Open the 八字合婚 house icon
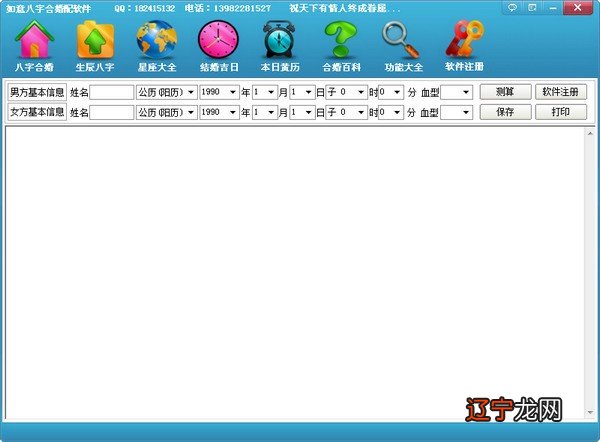The height and width of the screenshot is (442, 600). click(34, 41)
